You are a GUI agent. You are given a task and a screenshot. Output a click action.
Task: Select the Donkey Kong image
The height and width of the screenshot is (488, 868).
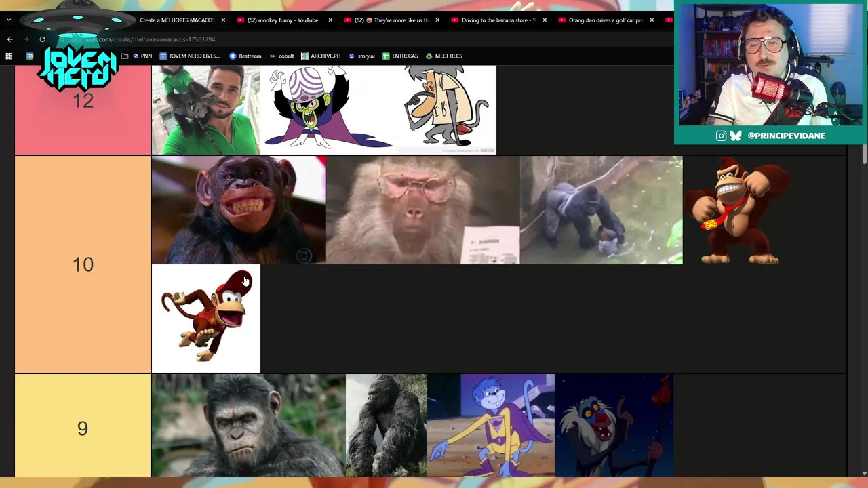pyautogui.click(x=737, y=210)
